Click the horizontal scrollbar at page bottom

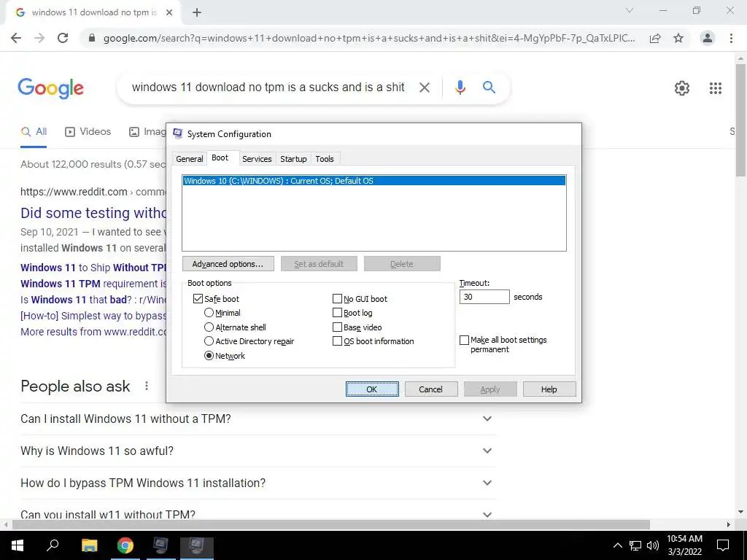point(331,524)
